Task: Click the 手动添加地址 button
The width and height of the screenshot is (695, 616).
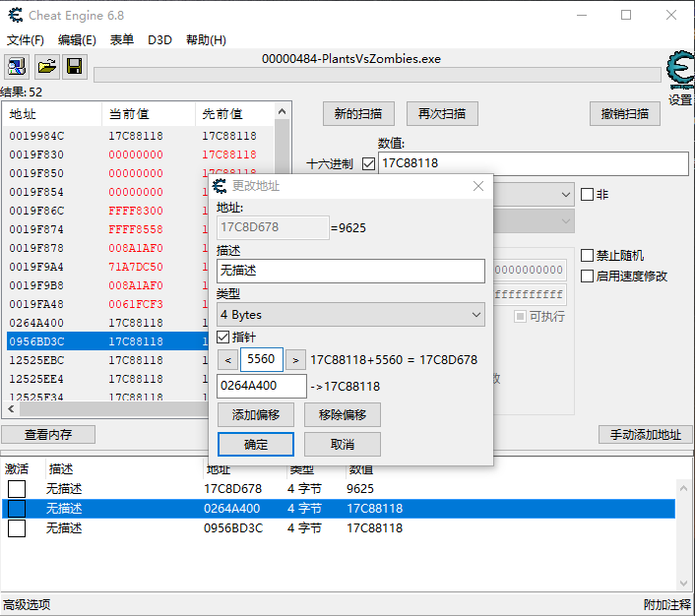Action: coord(646,434)
